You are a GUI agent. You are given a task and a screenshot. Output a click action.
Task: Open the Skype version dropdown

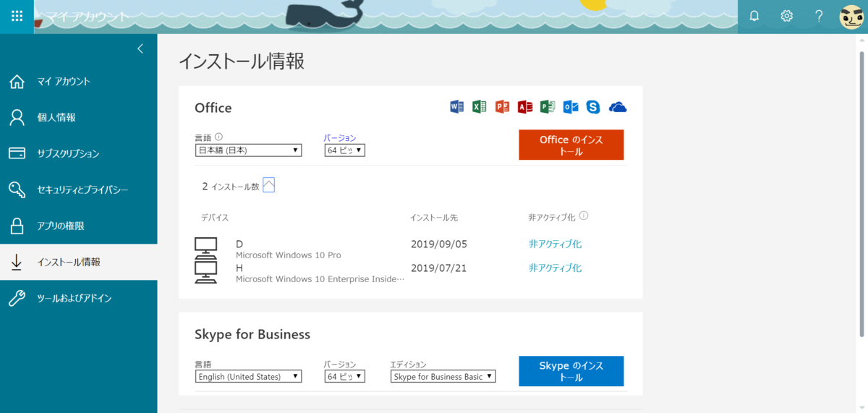pos(345,377)
